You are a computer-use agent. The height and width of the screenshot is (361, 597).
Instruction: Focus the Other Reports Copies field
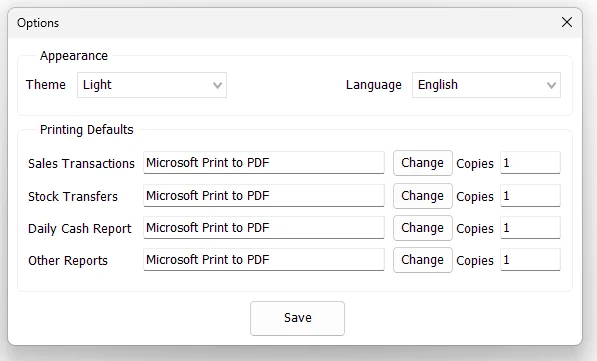coord(530,259)
